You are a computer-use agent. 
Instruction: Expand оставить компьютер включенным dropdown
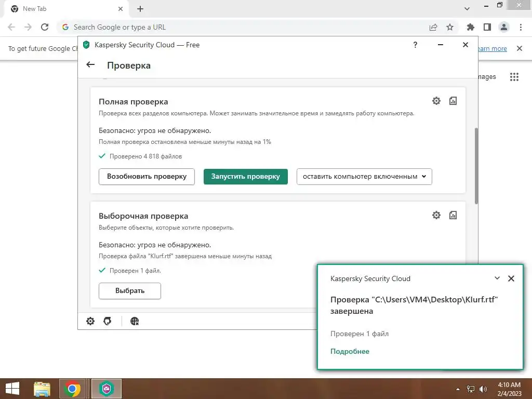[x=364, y=177]
